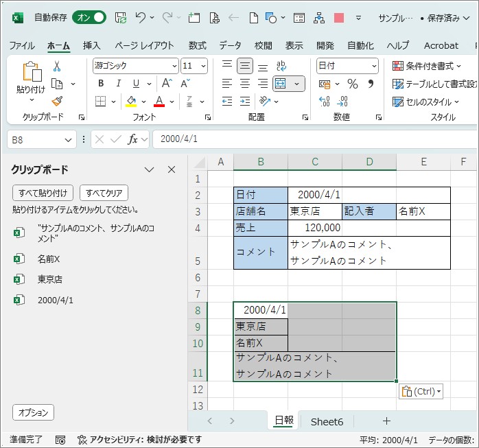Click the Insert Function fx icon

click(132, 139)
